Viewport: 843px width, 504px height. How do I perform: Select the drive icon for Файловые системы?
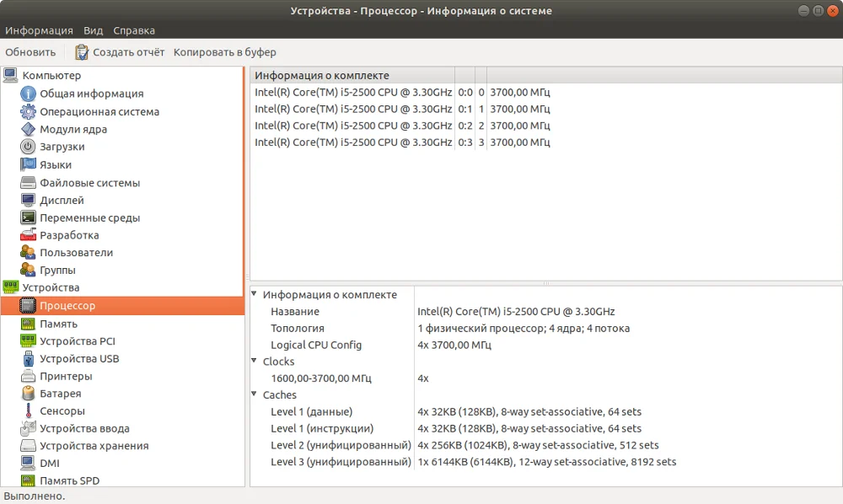(x=28, y=183)
